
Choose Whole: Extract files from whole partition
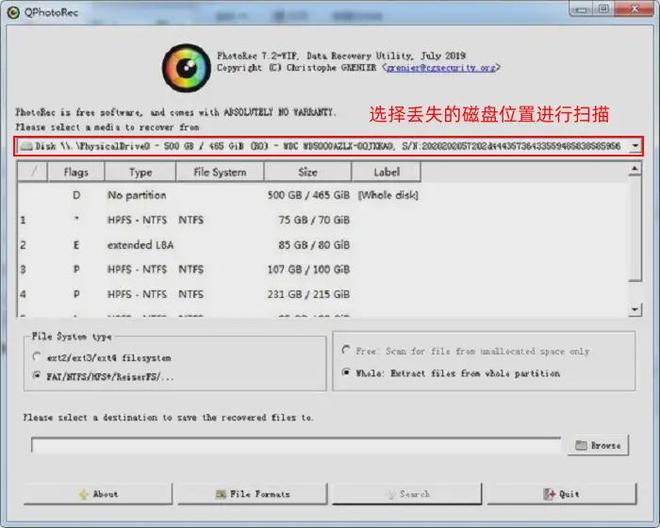(x=346, y=373)
